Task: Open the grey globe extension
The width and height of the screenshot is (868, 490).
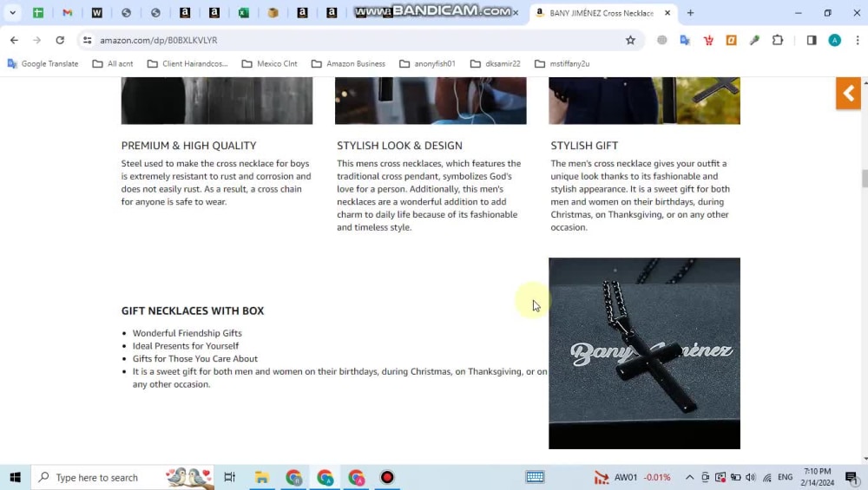Action: point(662,40)
